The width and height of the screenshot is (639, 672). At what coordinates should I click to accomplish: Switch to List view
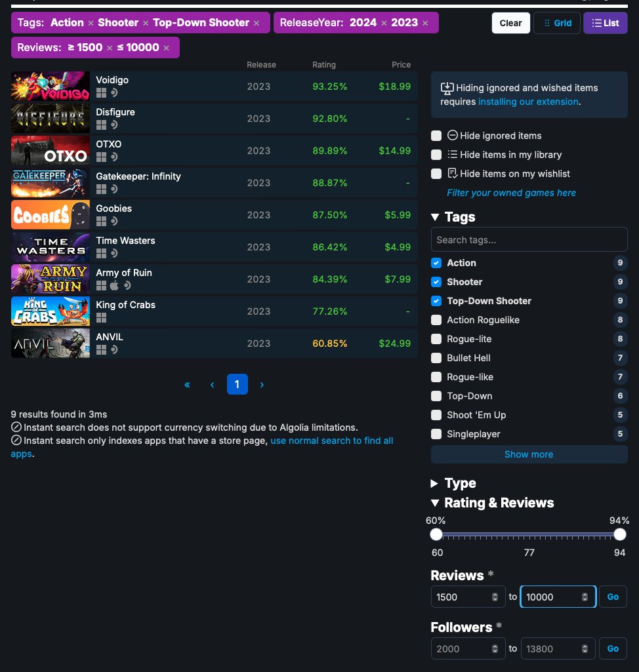click(x=605, y=23)
